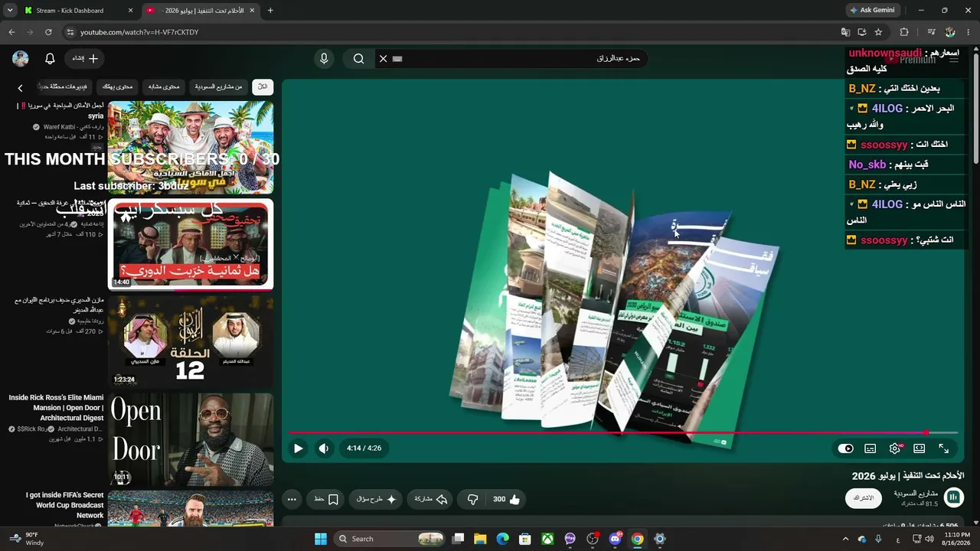
Task: Show more filter chips with arrow
Action: click(21, 87)
